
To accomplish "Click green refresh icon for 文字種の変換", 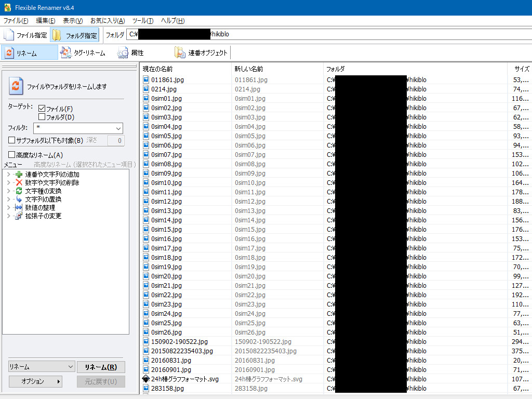I will 19,191.
